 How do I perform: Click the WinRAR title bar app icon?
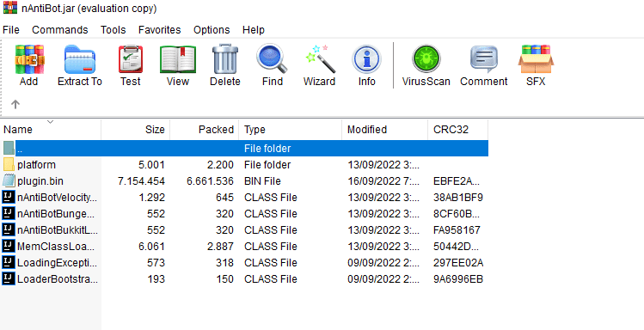9,8
